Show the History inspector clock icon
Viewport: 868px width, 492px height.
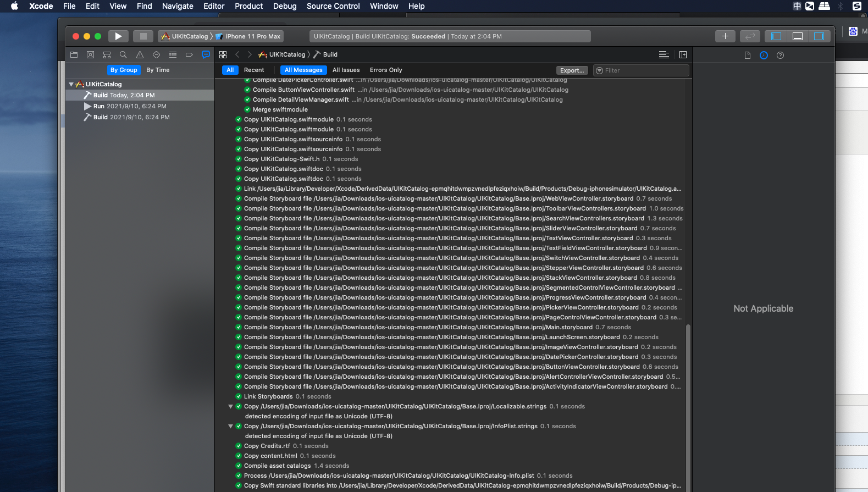pyautogui.click(x=764, y=55)
